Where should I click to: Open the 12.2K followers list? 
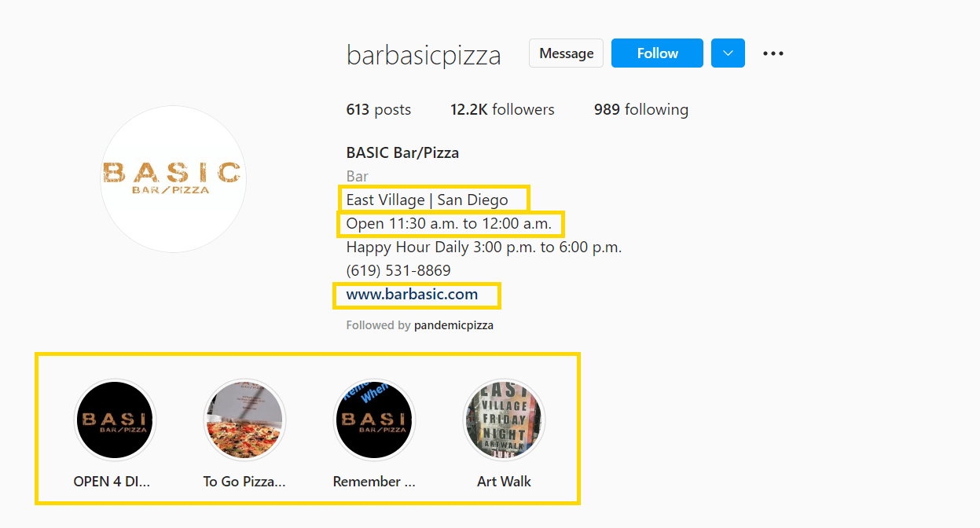tap(502, 110)
